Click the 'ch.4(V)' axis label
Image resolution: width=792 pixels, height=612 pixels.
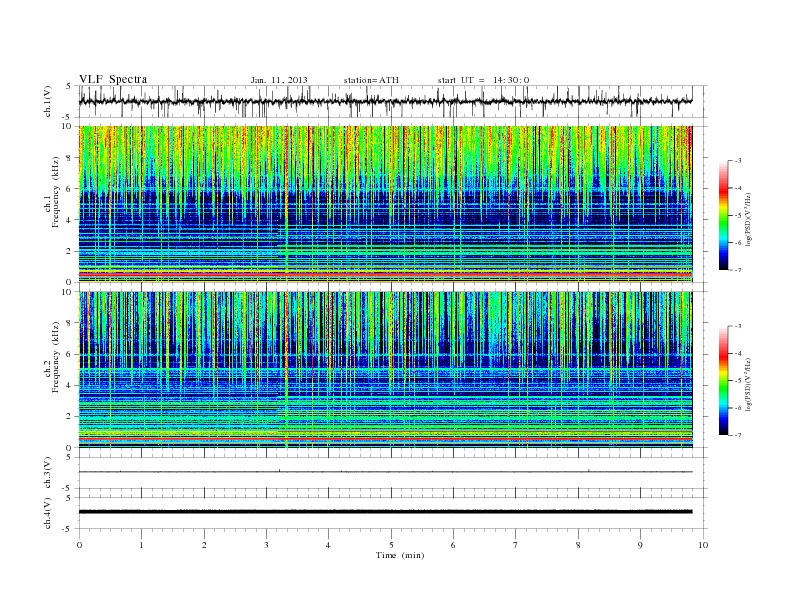pos(47,513)
